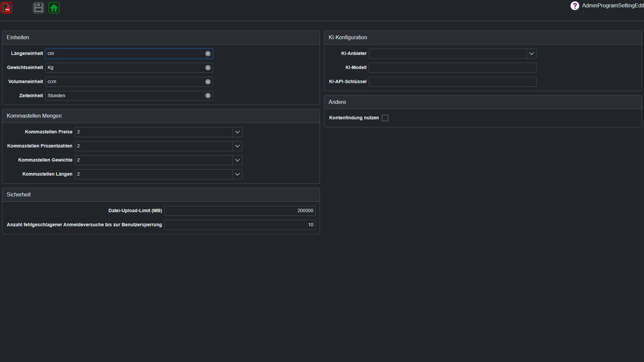644x362 pixels.
Task: Click the KI-Konfiguration section header
Action: [x=483, y=38]
